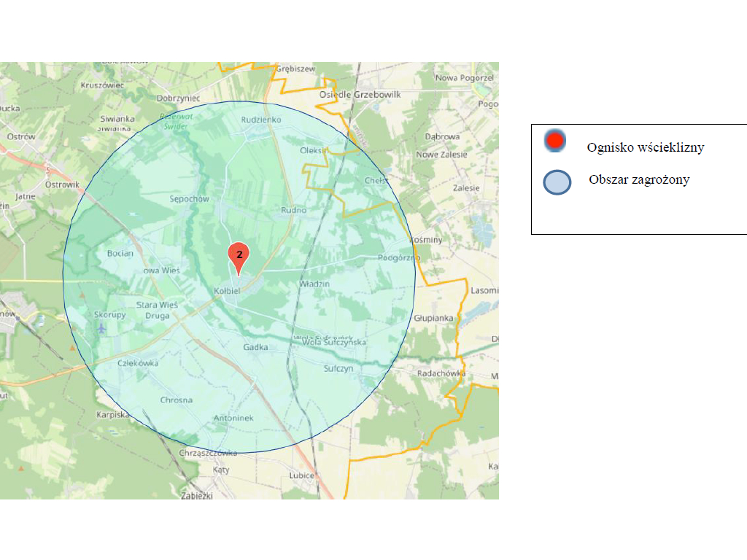Click the Podgórzno village label

(x=399, y=258)
